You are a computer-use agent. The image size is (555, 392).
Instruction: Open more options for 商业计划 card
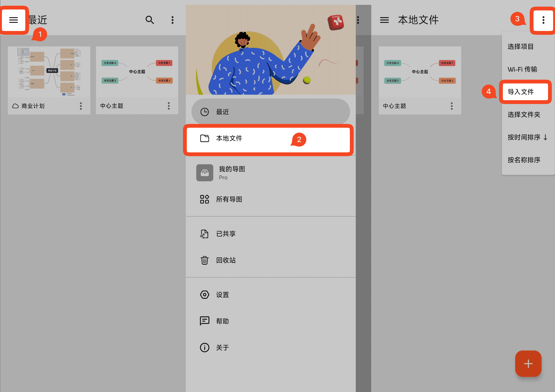coord(81,106)
